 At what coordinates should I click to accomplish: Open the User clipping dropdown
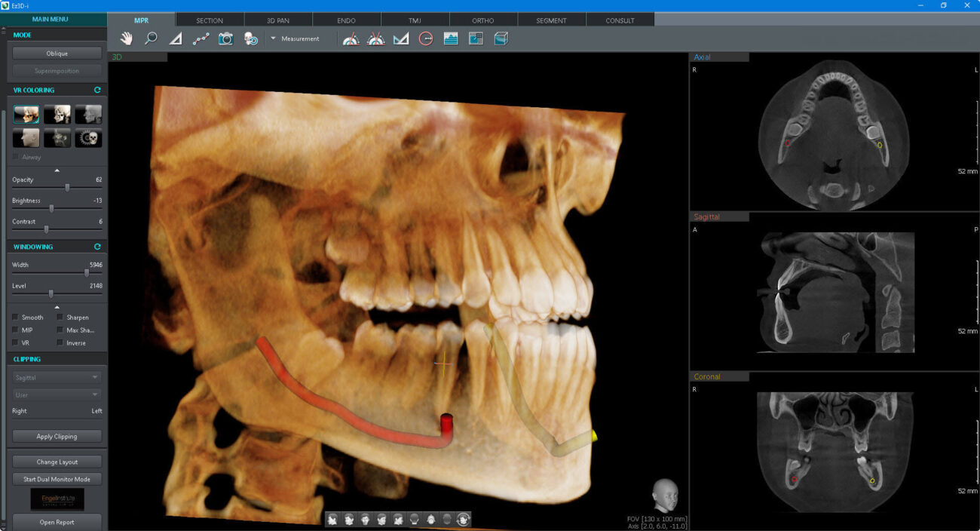click(x=57, y=394)
